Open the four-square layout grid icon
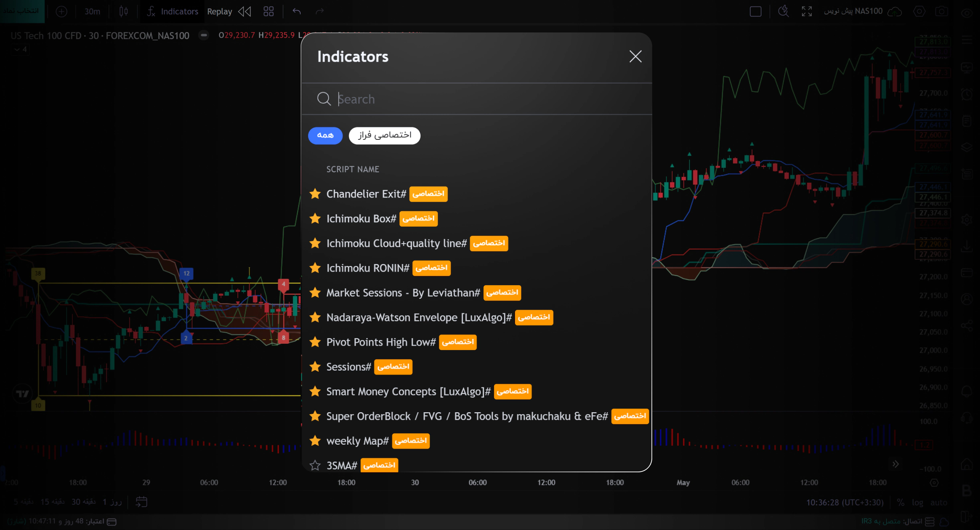The height and width of the screenshot is (530, 980). [269, 12]
